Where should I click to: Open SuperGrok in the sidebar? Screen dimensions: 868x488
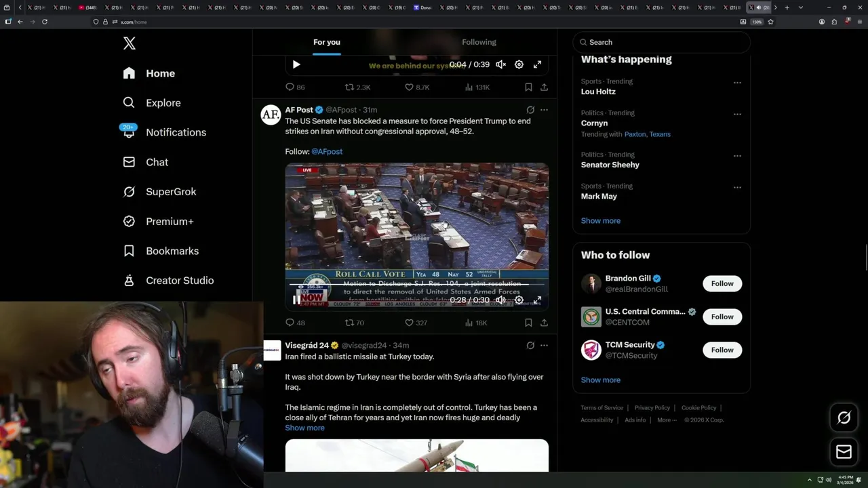coord(160,192)
